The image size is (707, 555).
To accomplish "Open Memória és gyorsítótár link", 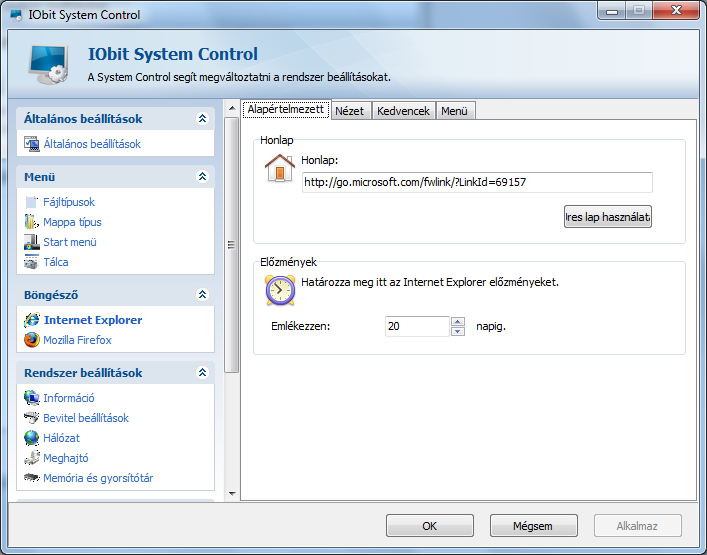I will (98, 478).
